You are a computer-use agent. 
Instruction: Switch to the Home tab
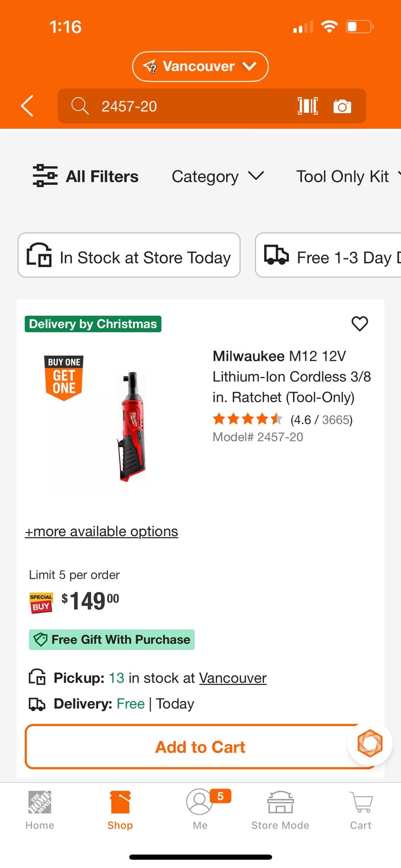[39, 809]
